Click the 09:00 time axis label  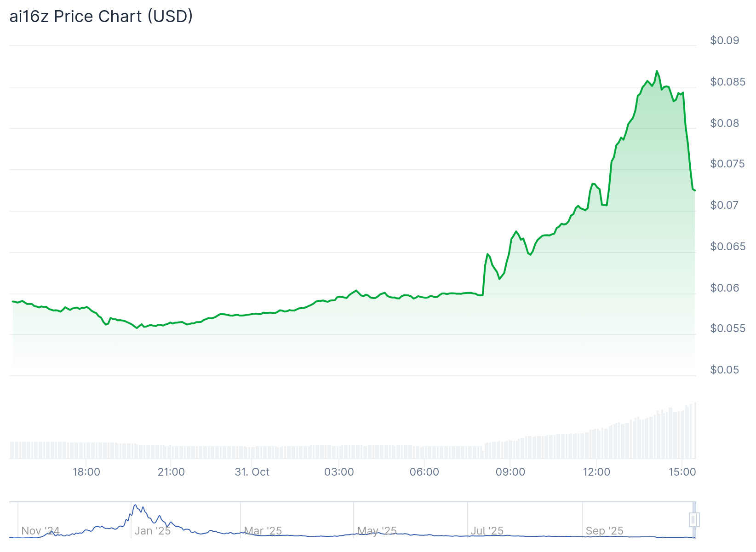point(510,472)
